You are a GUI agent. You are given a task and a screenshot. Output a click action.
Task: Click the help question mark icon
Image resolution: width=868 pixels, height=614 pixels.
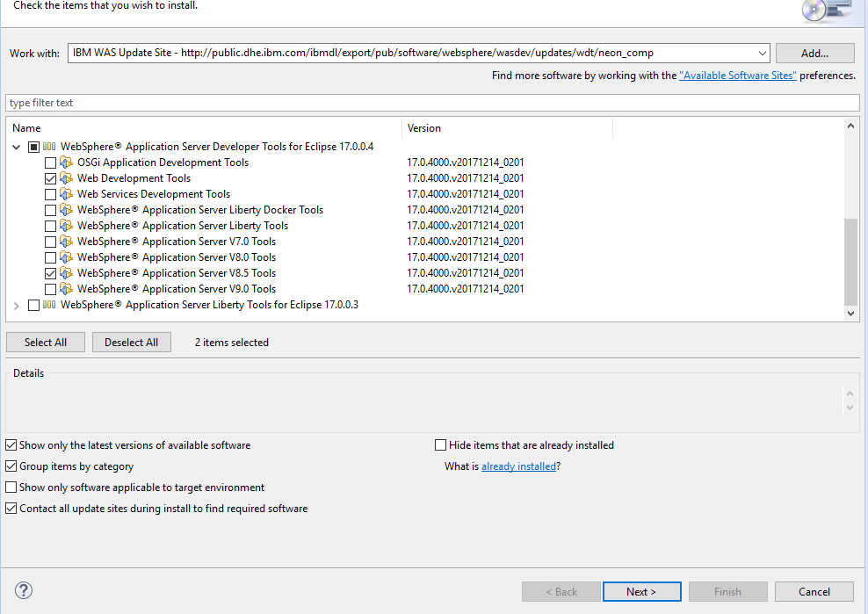(x=23, y=590)
